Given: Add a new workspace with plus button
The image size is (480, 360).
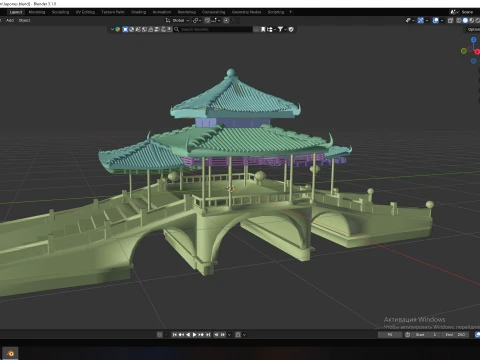Looking at the screenshot, I should [290, 12].
